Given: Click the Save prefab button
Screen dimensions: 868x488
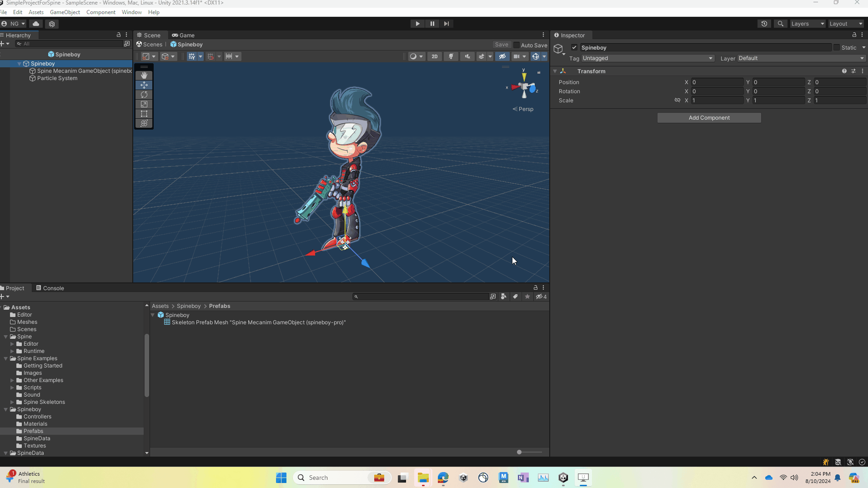Looking at the screenshot, I should [502, 45].
